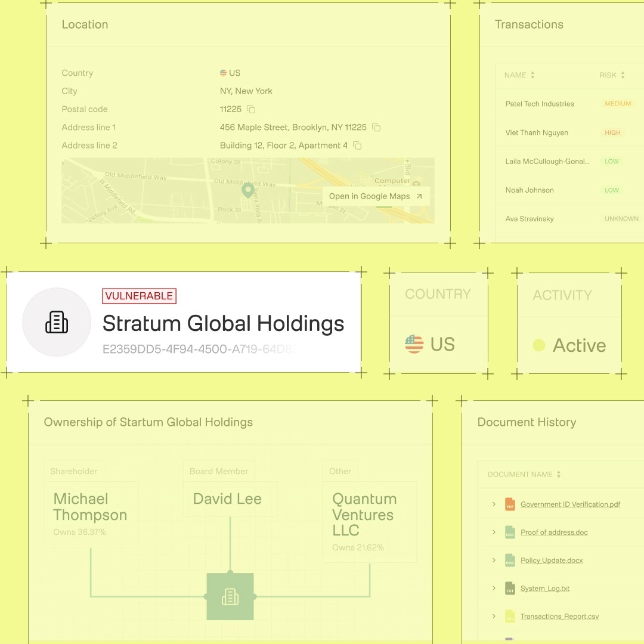The image size is (644, 644).
Task: Click the MEDIUM risk badge
Action: point(618,104)
